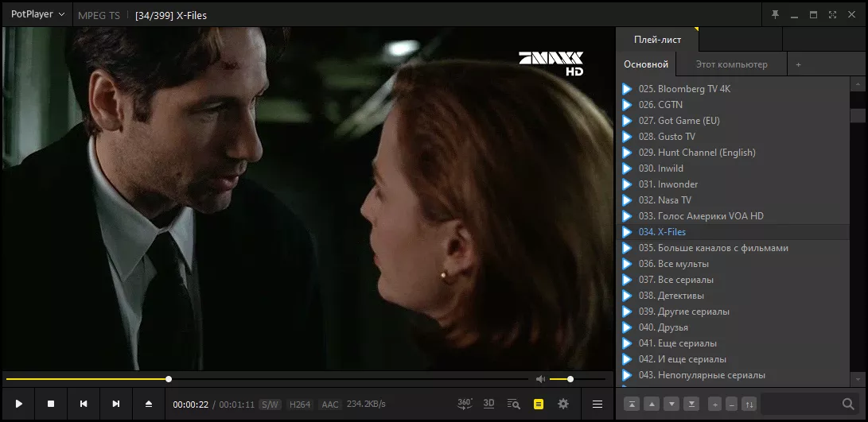Move selected playlist item up
This screenshot has width=868, height=422.
[x=652, y=405]
